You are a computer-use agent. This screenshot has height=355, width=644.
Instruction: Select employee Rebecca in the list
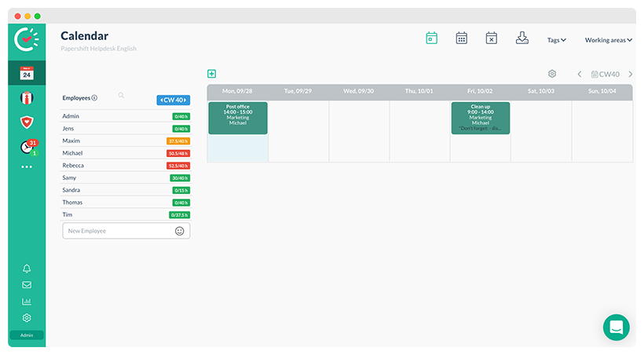[126, 165]
